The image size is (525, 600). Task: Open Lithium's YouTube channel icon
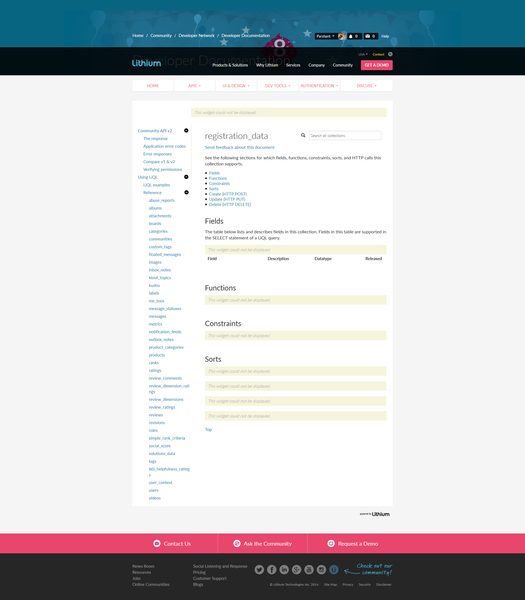point(309,570)
